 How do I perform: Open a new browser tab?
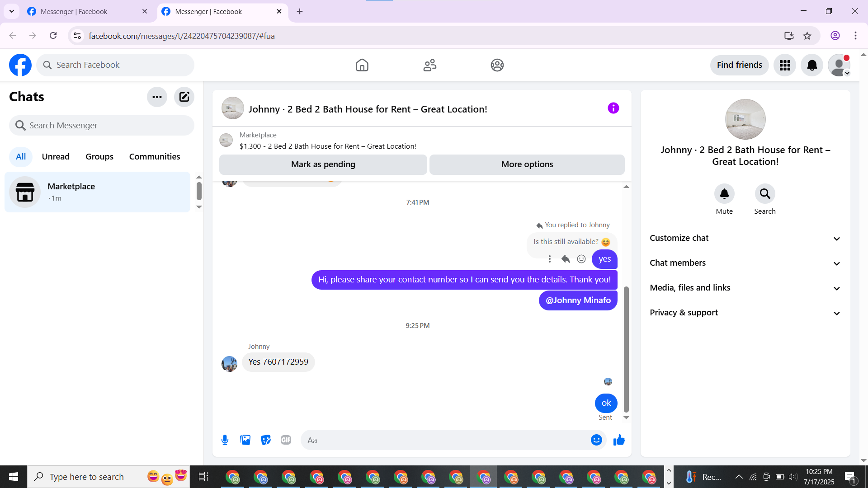300,12
